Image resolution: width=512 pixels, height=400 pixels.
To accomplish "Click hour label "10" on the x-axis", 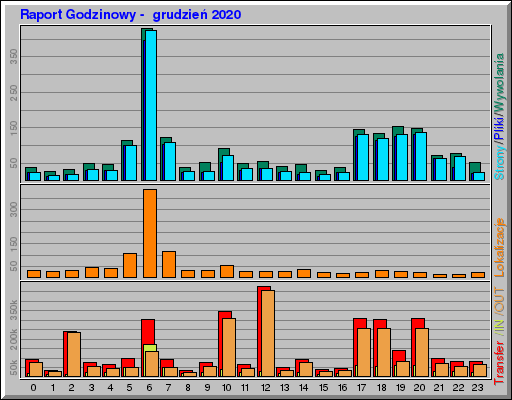I will (x=226, y=388).
